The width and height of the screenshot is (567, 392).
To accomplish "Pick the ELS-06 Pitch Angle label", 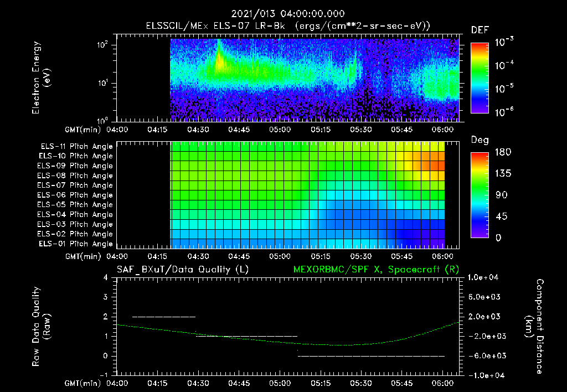I will point(75,195).
